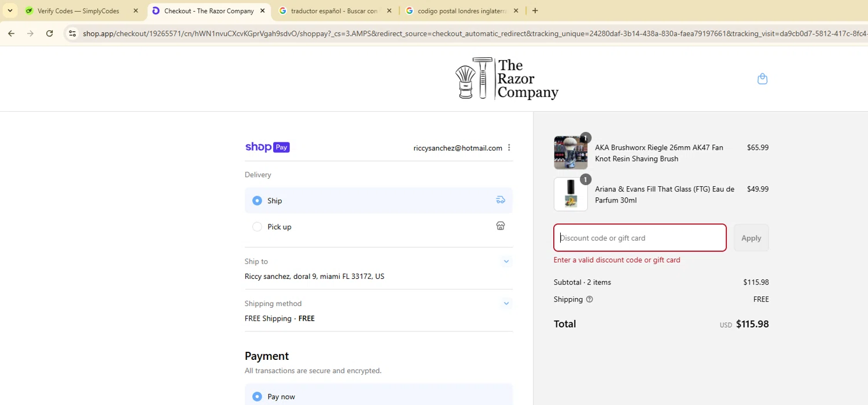868x405 pixels.
Task: Click the AKA Brushworx Riegle brush product name
Action: click(659, 153)
